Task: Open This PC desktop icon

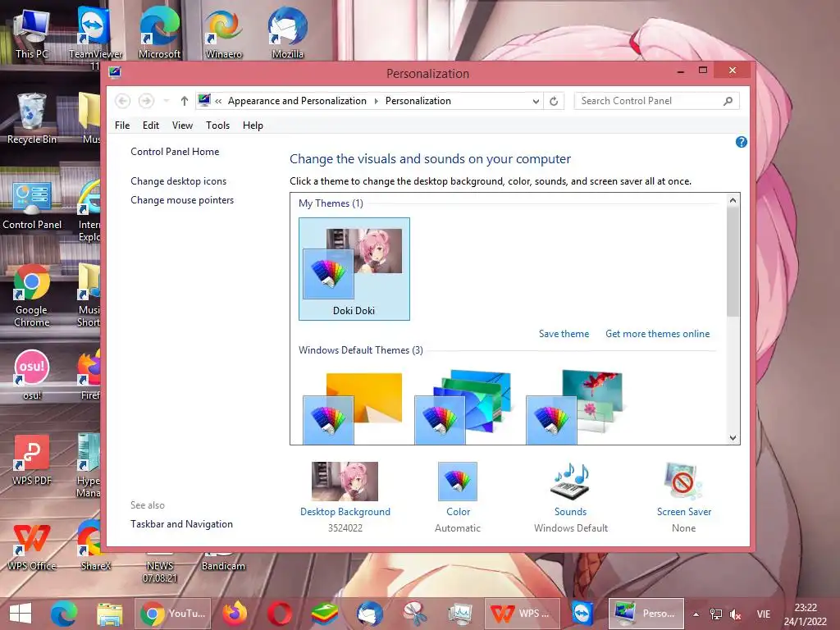Action: pyautogui.click(x=32, y=33)
